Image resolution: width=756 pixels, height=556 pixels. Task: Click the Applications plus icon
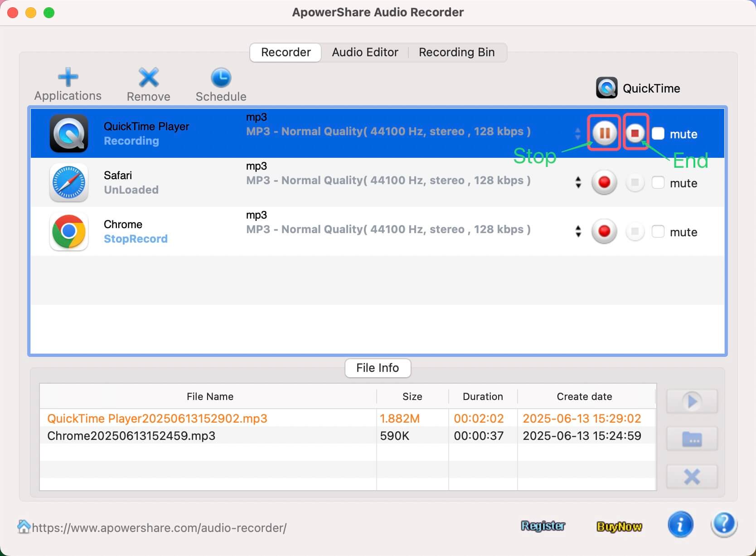click(x=68, y=78)
